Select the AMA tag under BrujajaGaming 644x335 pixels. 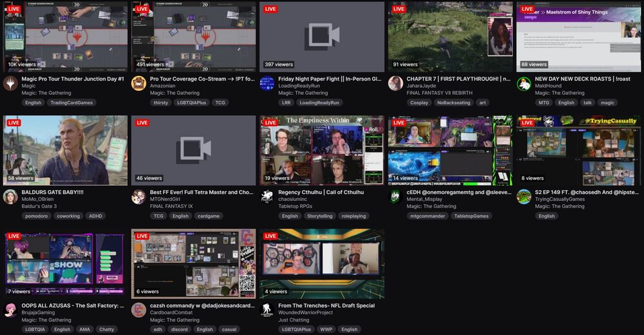tap(84, 330)
